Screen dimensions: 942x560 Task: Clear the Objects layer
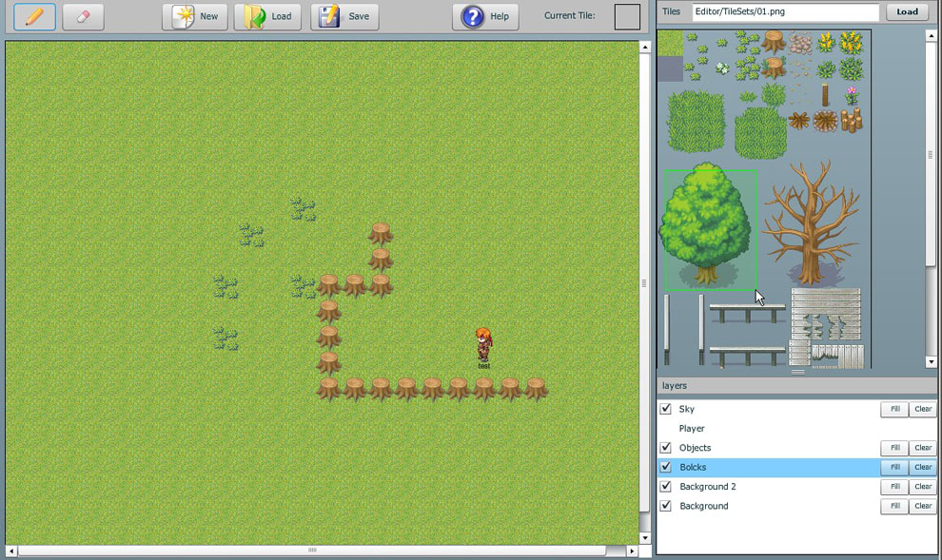tap(923, 448)
